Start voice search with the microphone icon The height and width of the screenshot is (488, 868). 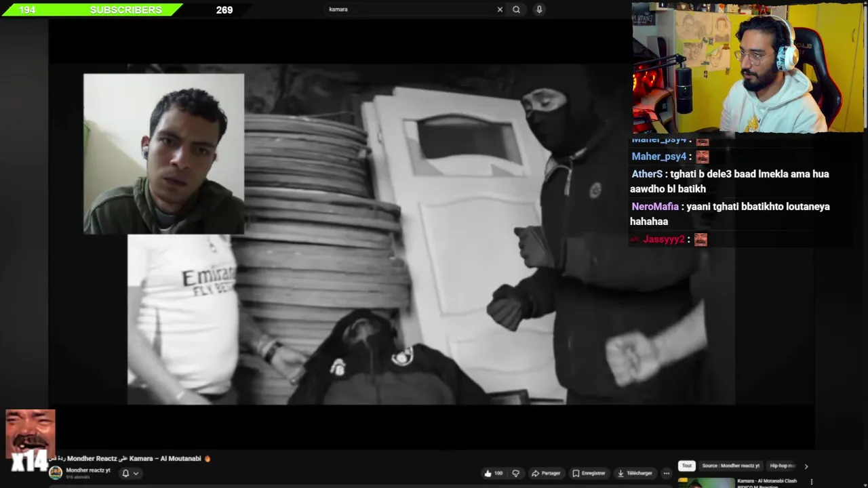pos(539,9)
